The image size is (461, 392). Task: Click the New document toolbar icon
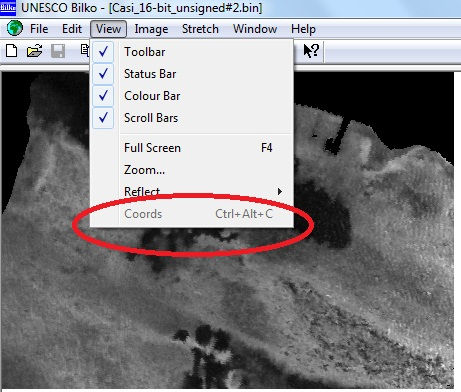12,51
